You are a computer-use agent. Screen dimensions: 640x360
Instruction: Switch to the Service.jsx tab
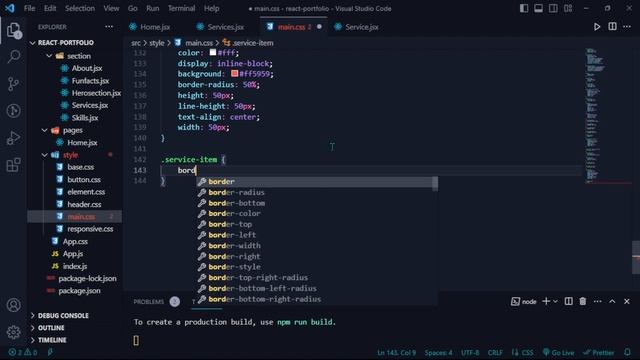pos(362,27)
